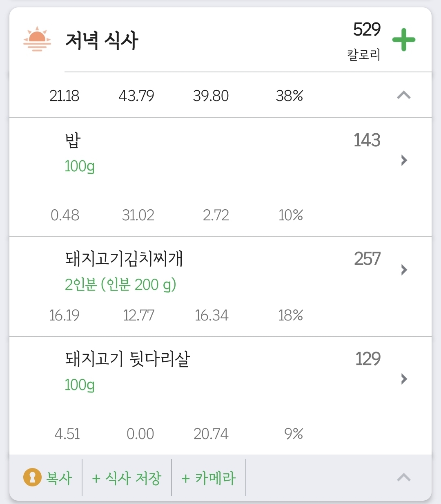
Task: Edit the 2인분 (인분 200 g) serving
Action: (120, 284)
